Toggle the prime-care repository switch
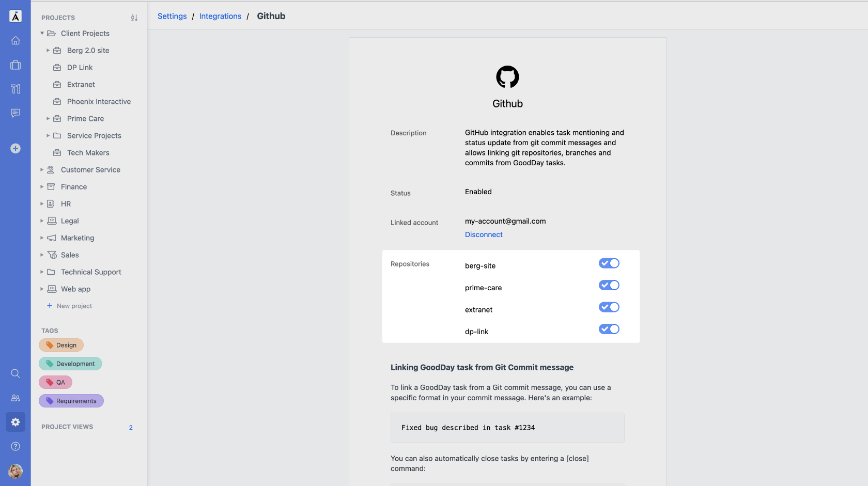868x486 pixels. tap(609, 285)
